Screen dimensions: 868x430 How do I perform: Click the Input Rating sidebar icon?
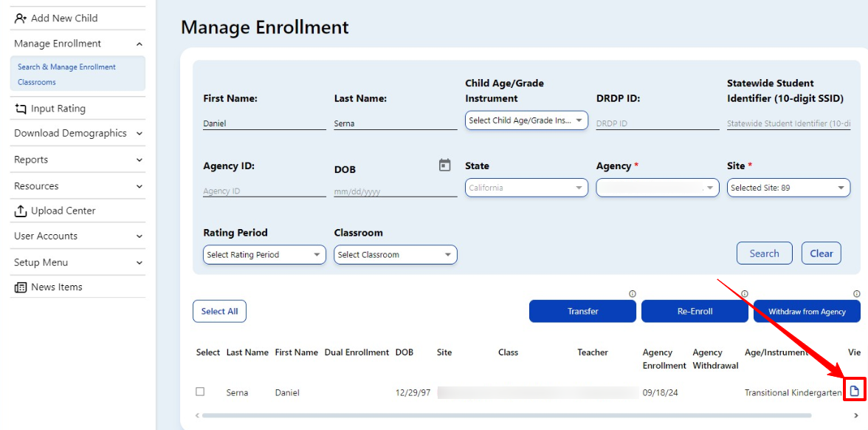click(x=21, y=109)
